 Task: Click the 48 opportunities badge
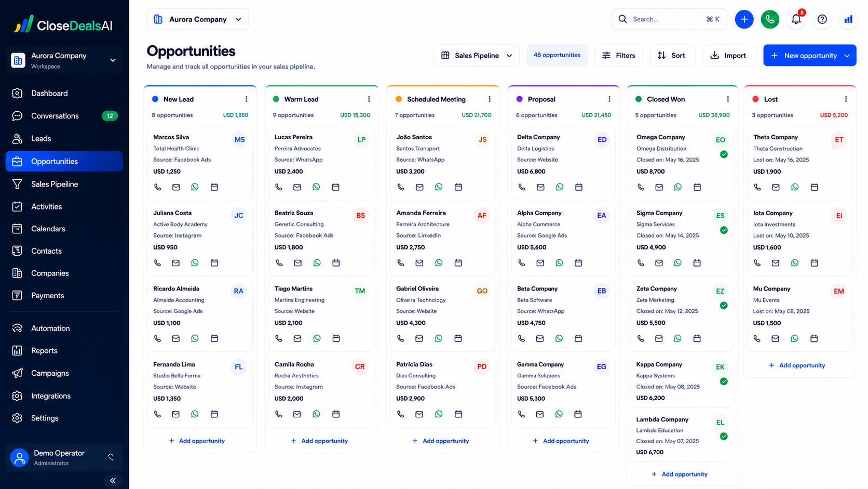click(557, 55)
